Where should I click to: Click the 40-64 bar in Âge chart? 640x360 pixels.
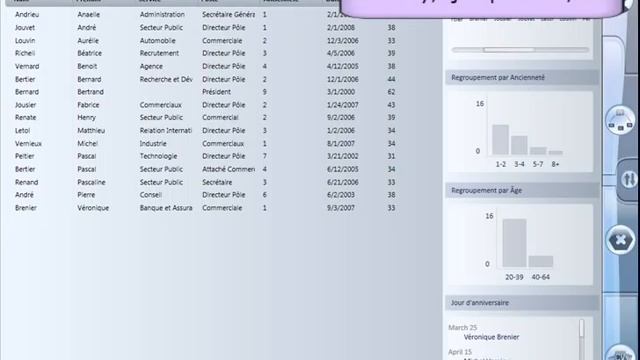point(541,261)
